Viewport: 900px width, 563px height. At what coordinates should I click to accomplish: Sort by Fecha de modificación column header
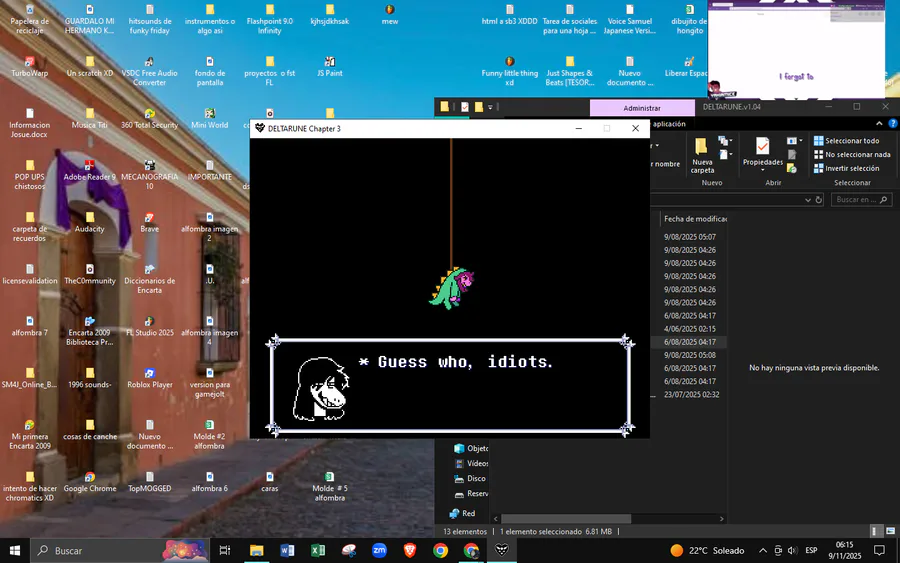click(x=695, y=219)
